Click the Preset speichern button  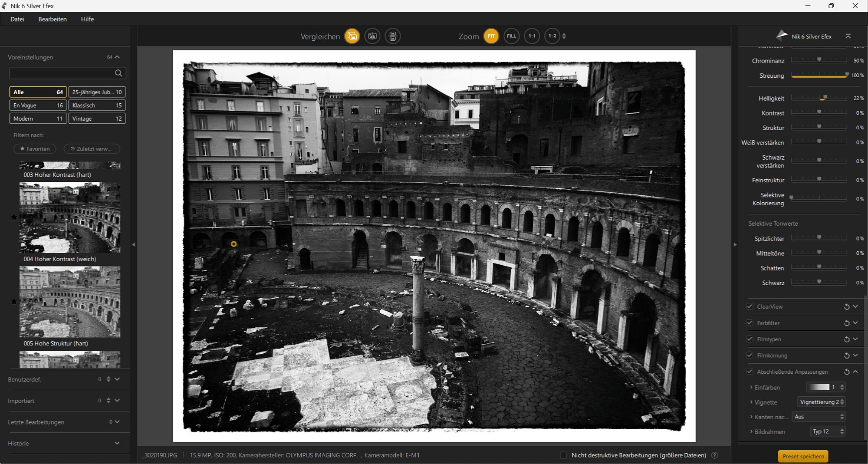pos(803,456)
